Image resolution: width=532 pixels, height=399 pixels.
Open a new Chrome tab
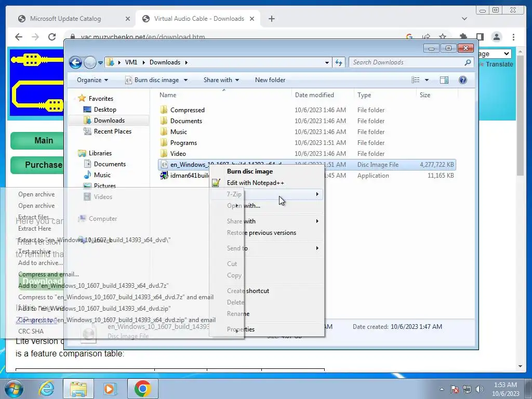pyautogui.click(x=271, y=19)
